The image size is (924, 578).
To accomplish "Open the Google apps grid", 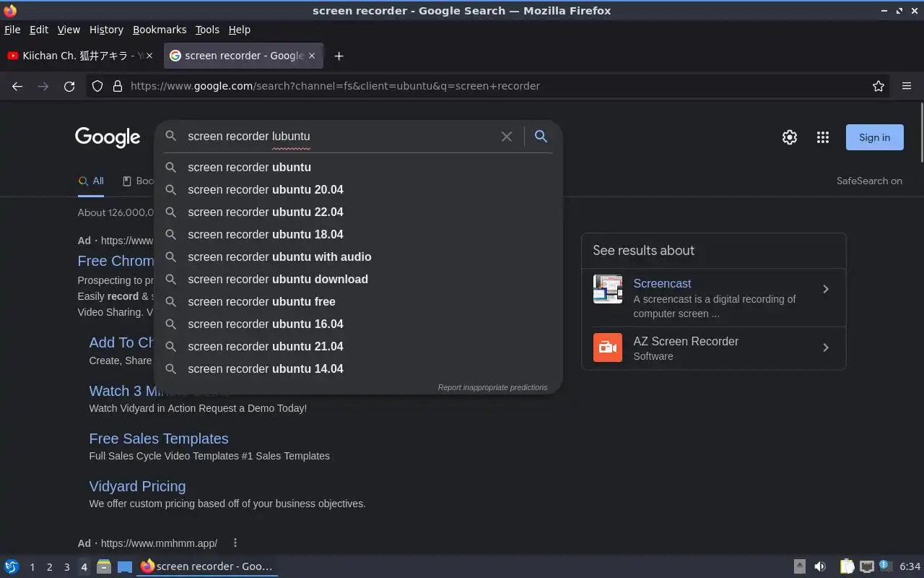I will tap(823, 137).
